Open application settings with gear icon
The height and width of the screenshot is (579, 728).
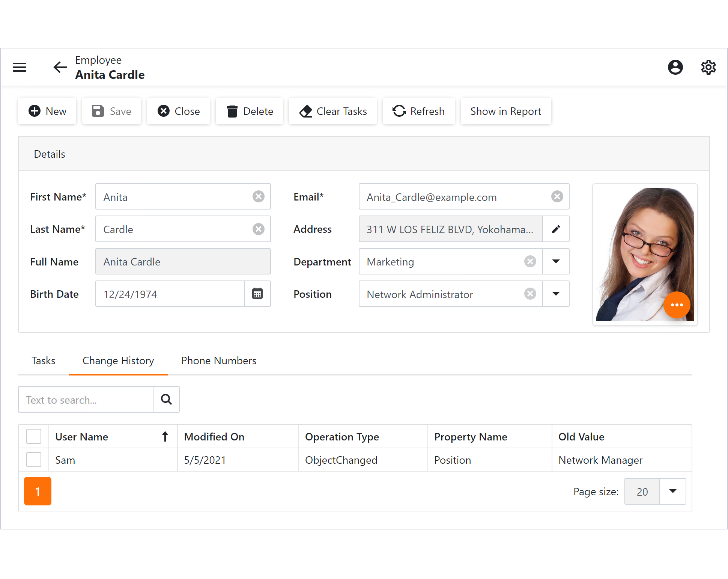coord(708,67)
